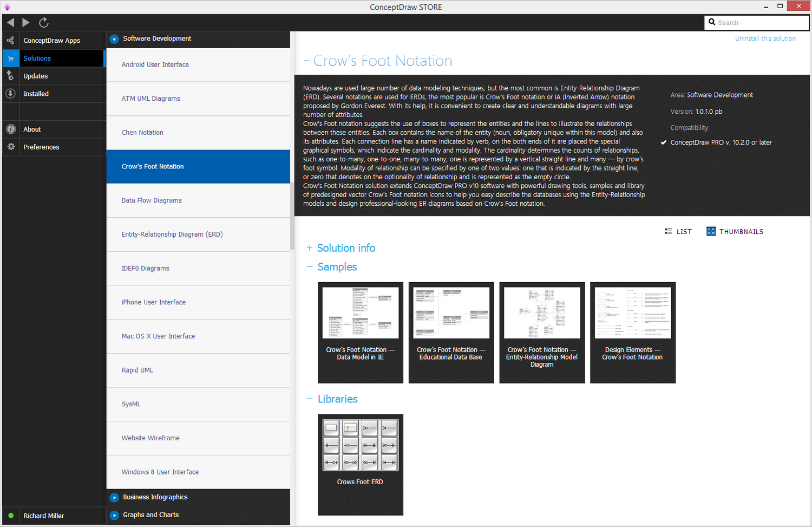Go forward with the right arrow button
Viewport: 812px width, 527px height.
pyautogui.click(x=26, y=22)
